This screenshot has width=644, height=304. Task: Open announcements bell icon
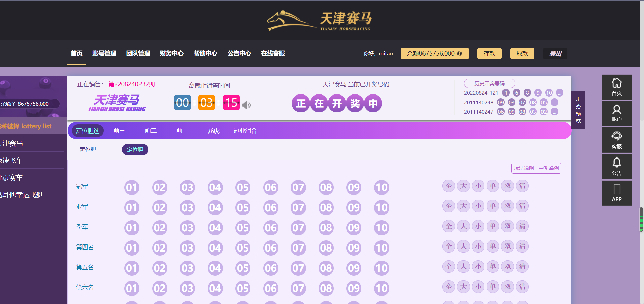pos(616,163)
